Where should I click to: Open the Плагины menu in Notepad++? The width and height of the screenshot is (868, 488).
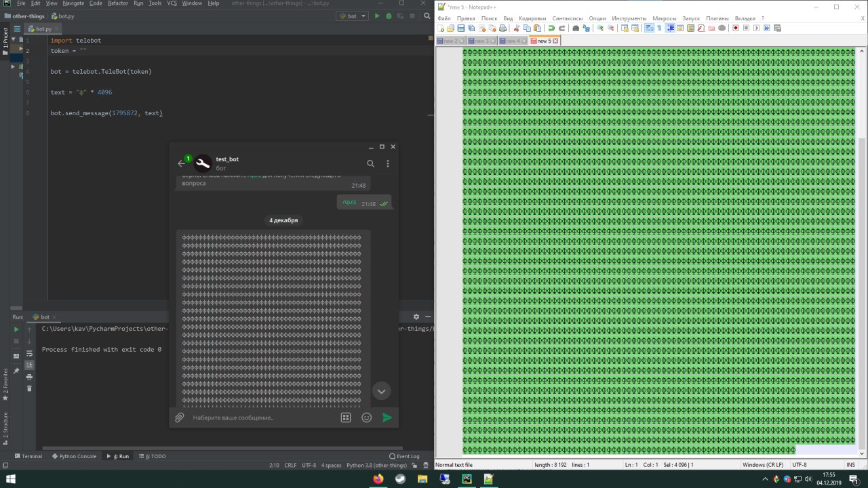(717, 18)
